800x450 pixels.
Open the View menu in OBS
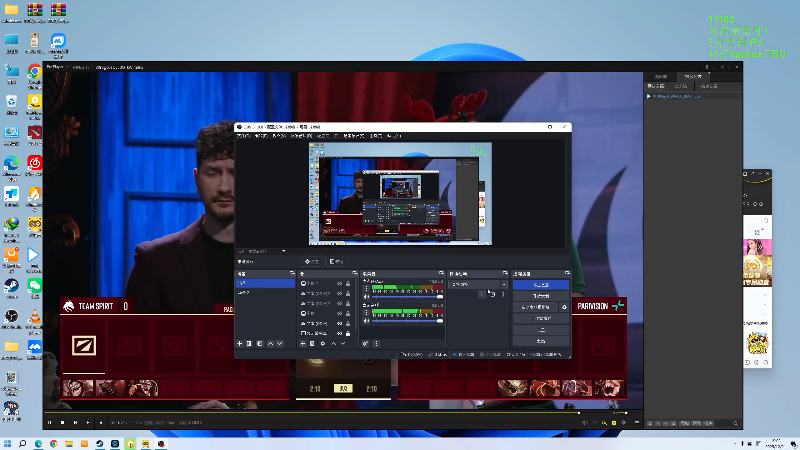(x=279, y=136)
